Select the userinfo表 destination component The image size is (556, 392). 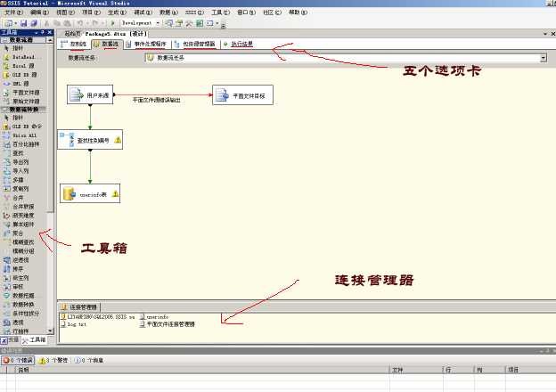click(x=90, y=193)
